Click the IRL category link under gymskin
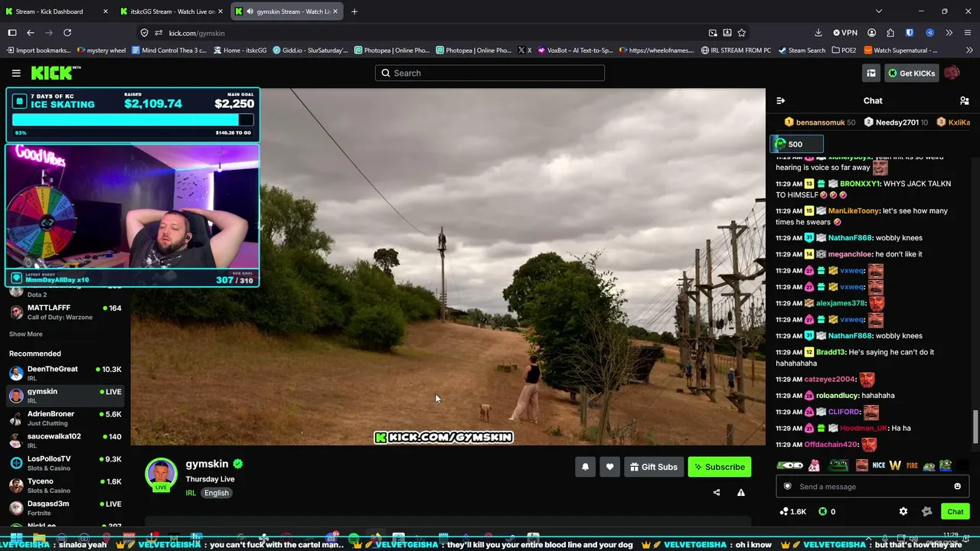980x551 pixels. click(x=191, y=493)
